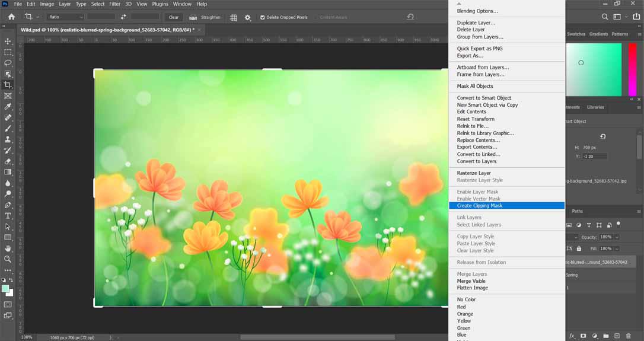644x341 pixels.
Task: Open the Ratio preset dropdown
Action: coord(65,17)
